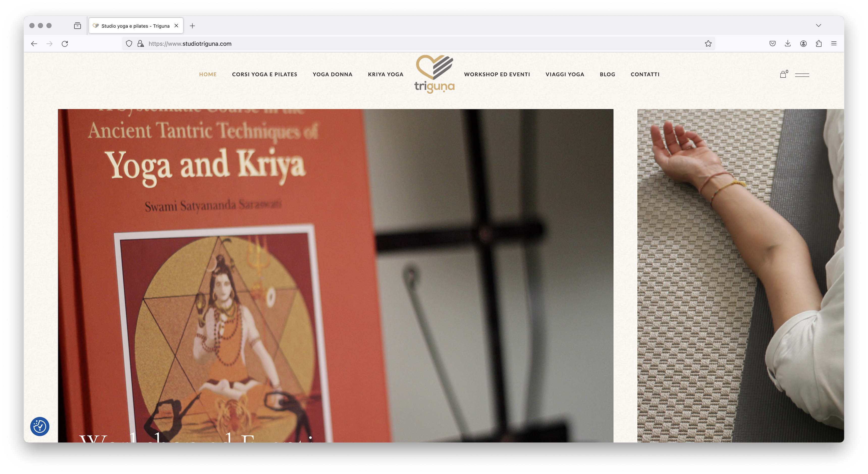868x474 pixels.
Task: Click the Save to Pocket icon
Action: (773, 43)
